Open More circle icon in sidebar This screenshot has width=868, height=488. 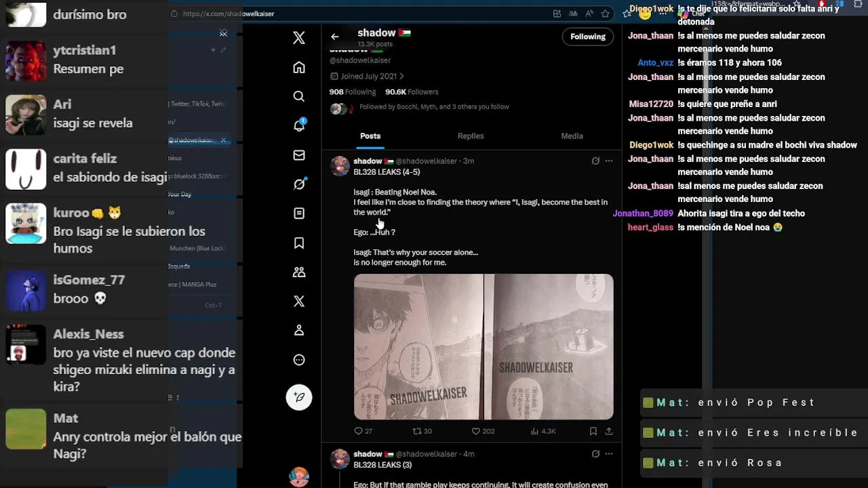coord(299,360)
